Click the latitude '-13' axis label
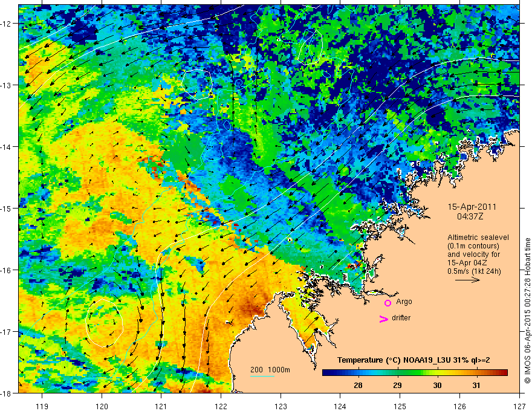The image size is (532, 411). [6, 85]
